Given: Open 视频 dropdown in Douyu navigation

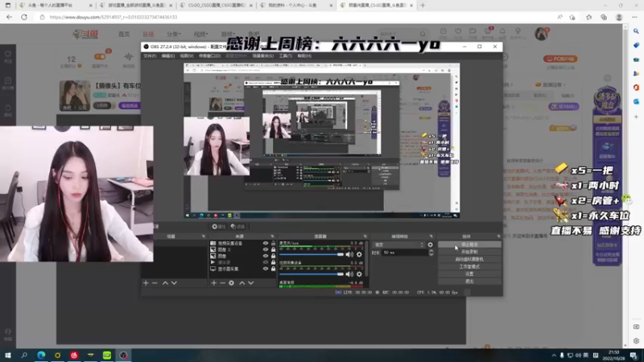Looking at the screenshot, I should pyautogui.click(x=200, y=34).
